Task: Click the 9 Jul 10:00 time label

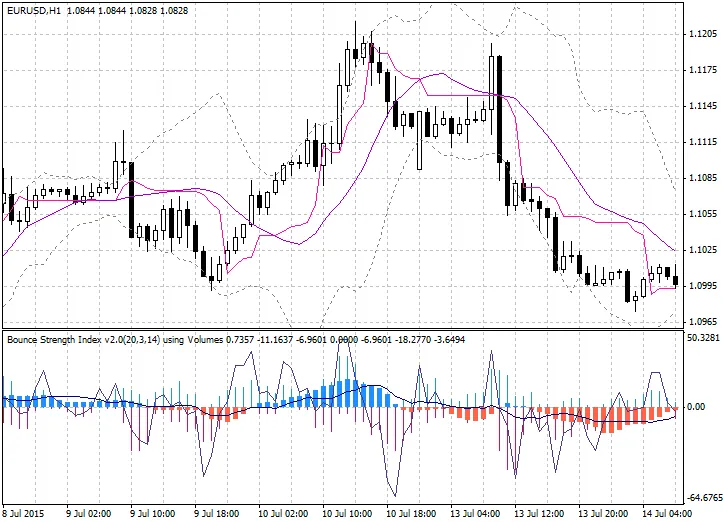Action: point(154,513)
